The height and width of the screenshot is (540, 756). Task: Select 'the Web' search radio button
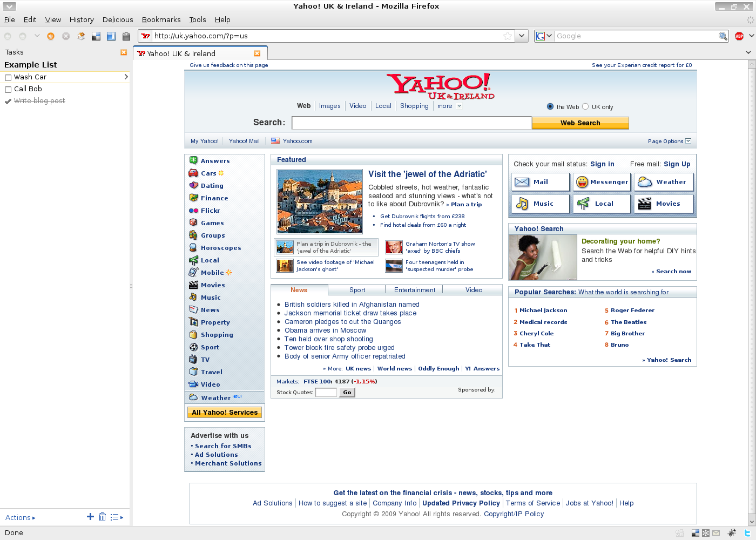tap(550, 106)
